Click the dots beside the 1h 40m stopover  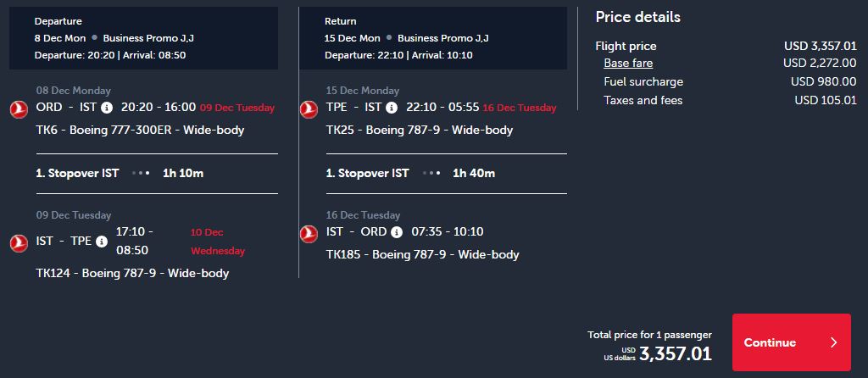tap(431, 173)
